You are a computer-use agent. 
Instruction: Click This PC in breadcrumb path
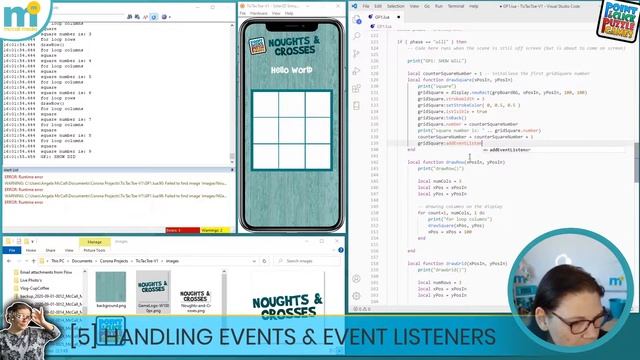pyautogui.click(x=58, y=261)
